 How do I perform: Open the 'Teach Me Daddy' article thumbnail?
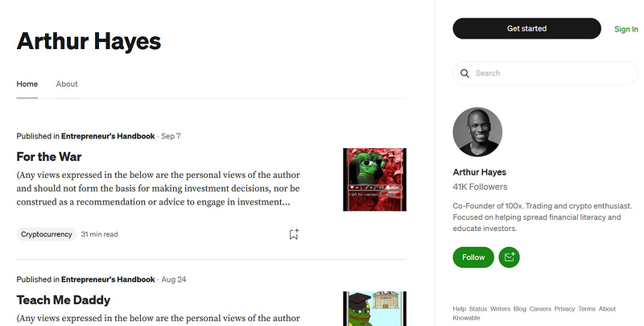pyautogui.click(x=374, y=308)
